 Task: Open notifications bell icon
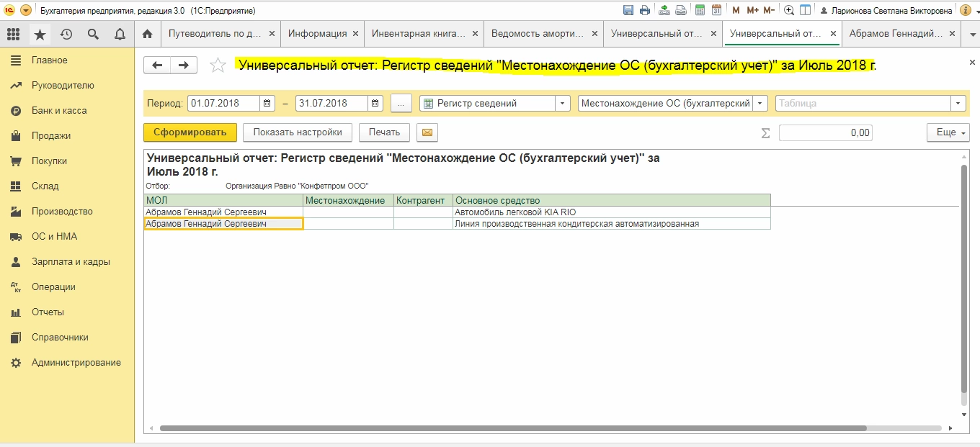tap(120, 34)
